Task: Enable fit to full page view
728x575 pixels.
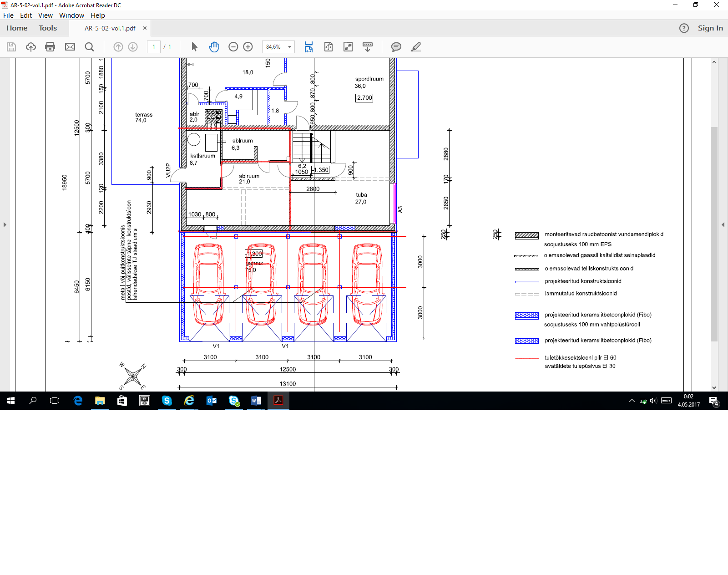Action: coord(329,47)
